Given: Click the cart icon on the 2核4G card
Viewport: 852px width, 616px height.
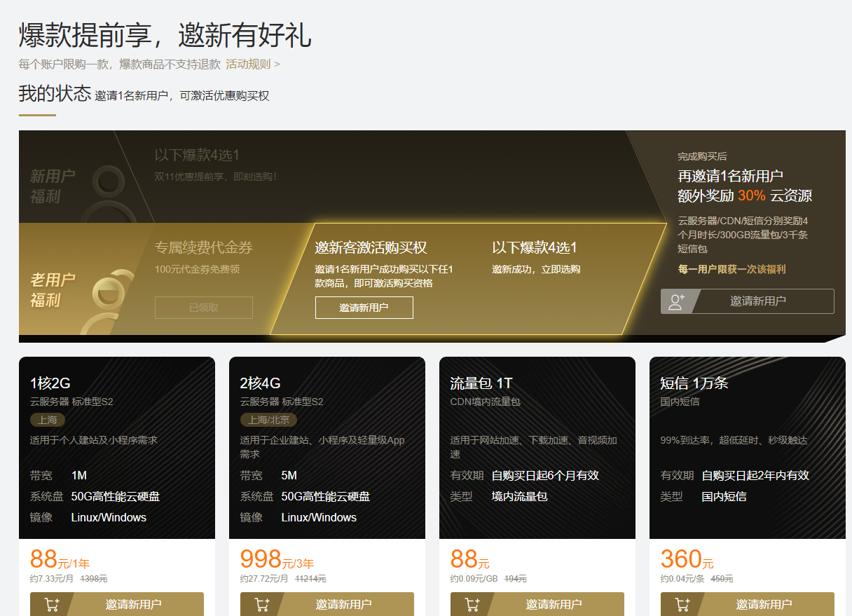Looking at the screenshot, I should (x=262, y=603).
